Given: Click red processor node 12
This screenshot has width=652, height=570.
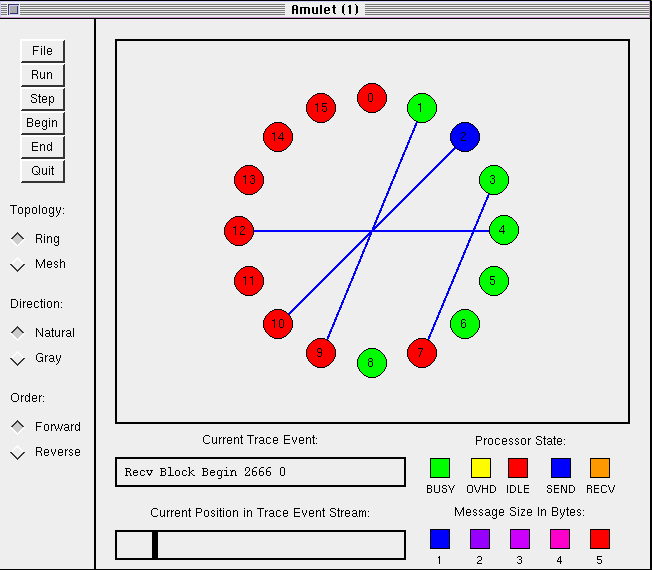Looking at the screenshot, I should [239, 231].
